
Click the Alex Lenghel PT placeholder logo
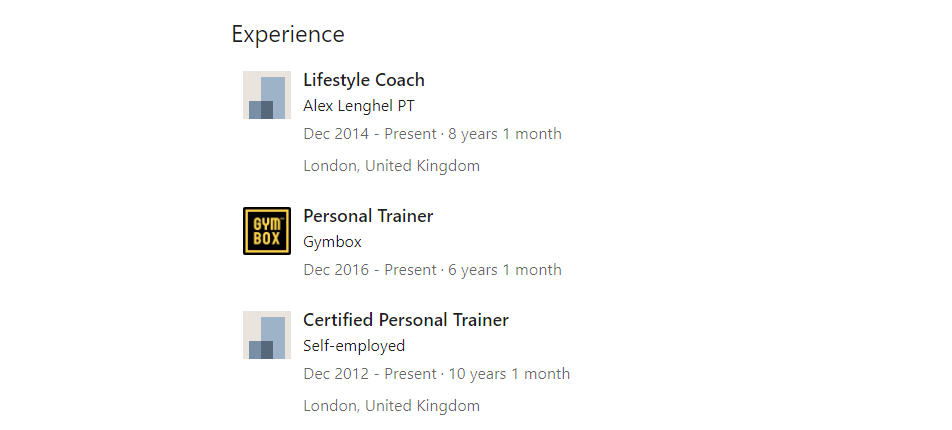(x=267, y=95)
